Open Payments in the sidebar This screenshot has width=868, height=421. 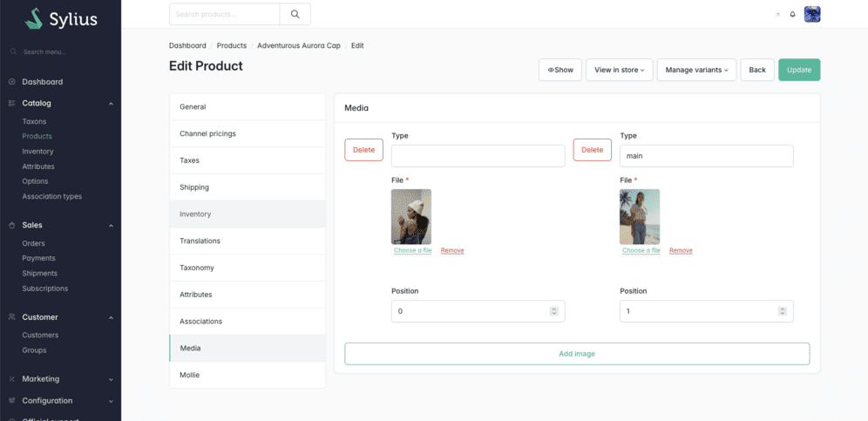click(x=38, y=258)
